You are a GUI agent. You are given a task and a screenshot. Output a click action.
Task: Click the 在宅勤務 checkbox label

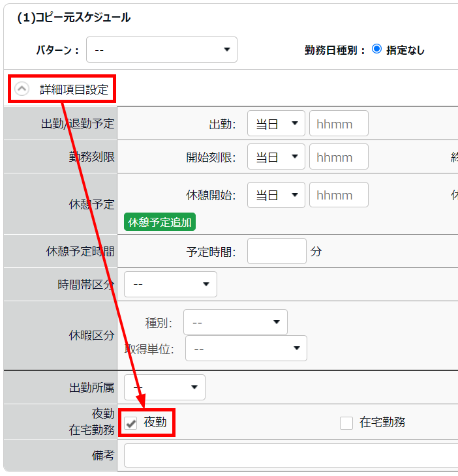(x=382, y=423)
